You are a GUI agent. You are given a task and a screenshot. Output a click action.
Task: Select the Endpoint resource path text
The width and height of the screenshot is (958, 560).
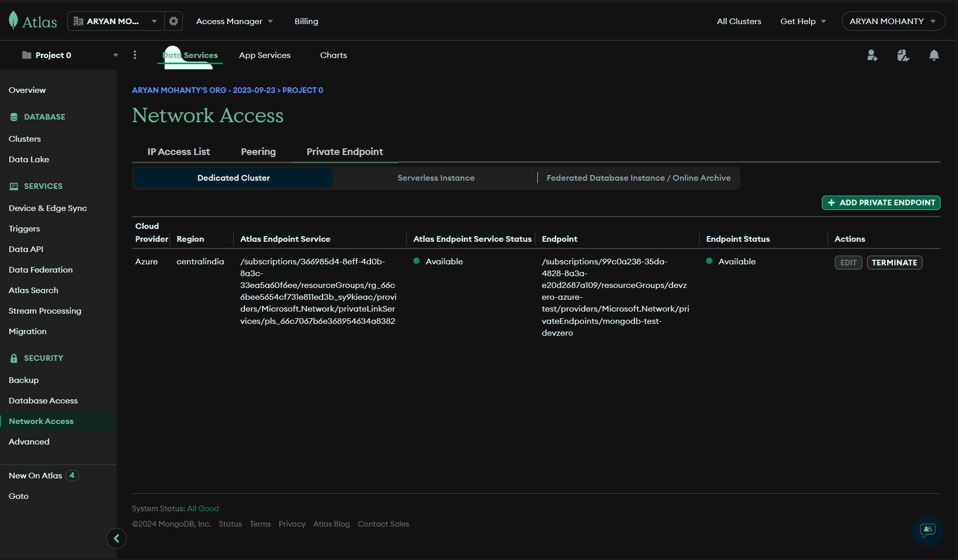615,297
